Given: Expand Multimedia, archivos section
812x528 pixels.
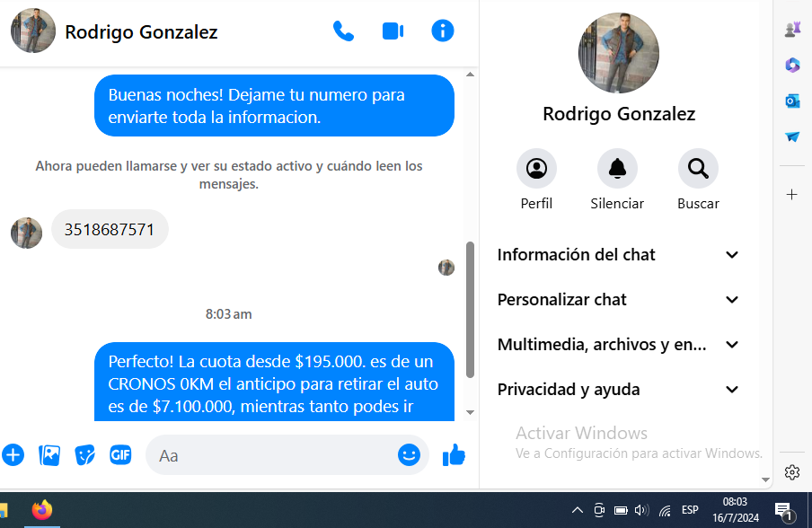Looking at the screenshot, I should (618, 345).
